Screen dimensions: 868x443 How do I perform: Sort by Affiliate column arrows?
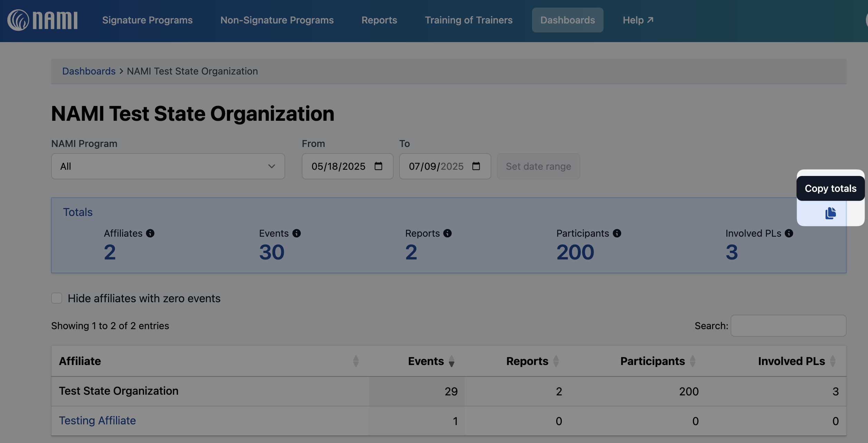click(x=356, y=361)
